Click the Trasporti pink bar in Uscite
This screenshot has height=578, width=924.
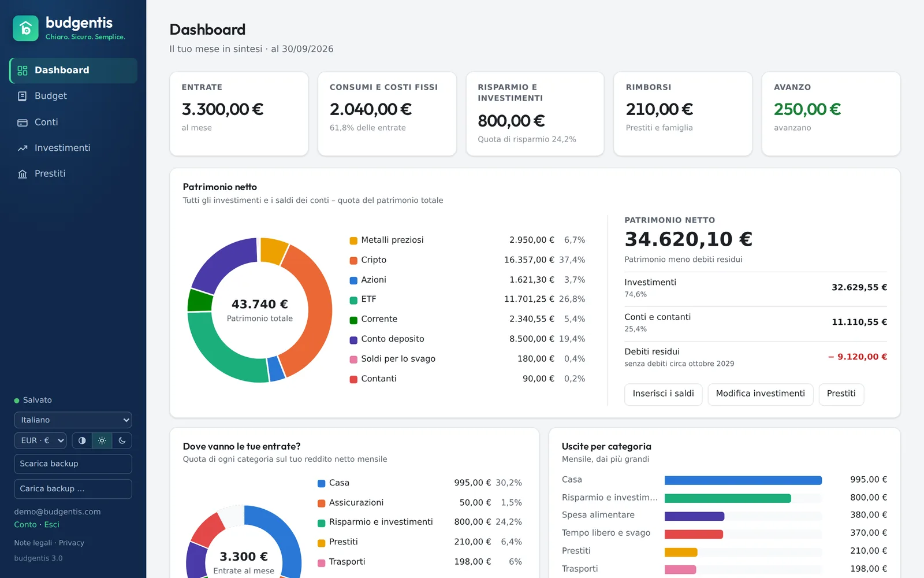click(680, 570)
